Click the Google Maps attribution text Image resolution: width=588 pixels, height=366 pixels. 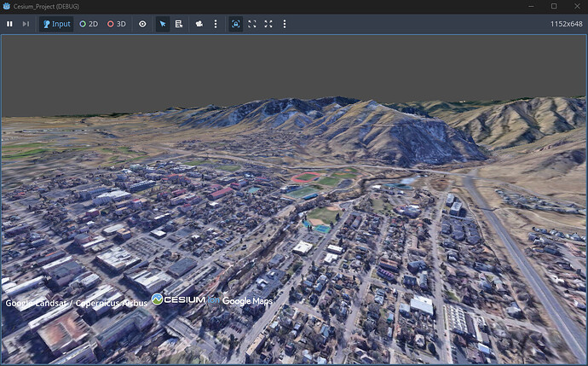point(248,301)
